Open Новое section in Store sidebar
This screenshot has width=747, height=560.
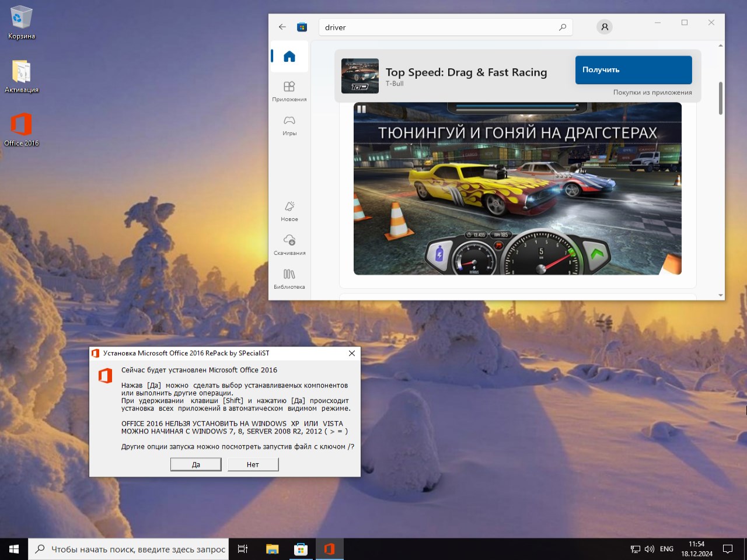click(289, 211)
